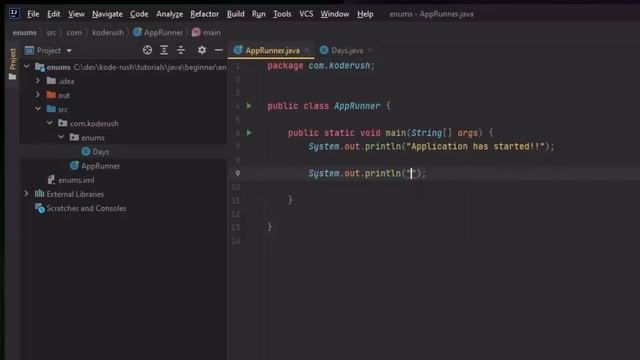Image resolution: width=640 pixels, height=360 pixels.
Task: Open the Build menu
Action: (236, 14)
